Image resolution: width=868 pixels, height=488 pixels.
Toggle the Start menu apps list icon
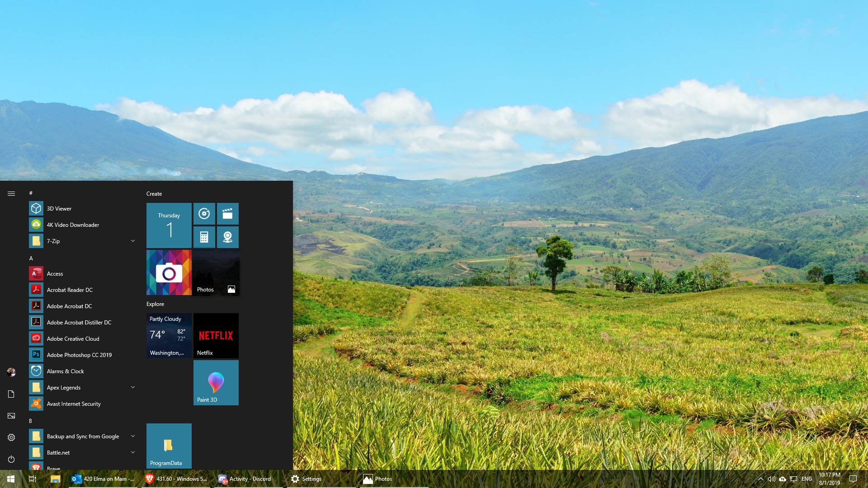point(11,193)
